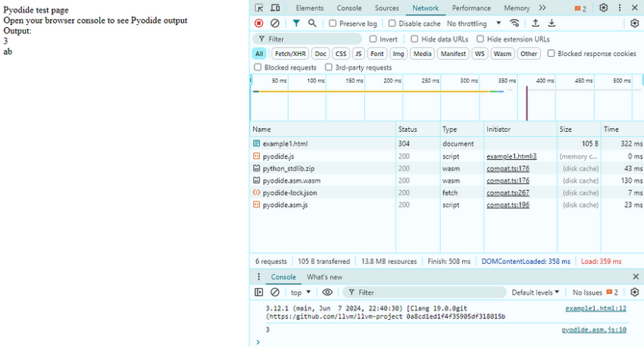Create live expression eye icon
This screenshot has width=644, height=347.
327,292
